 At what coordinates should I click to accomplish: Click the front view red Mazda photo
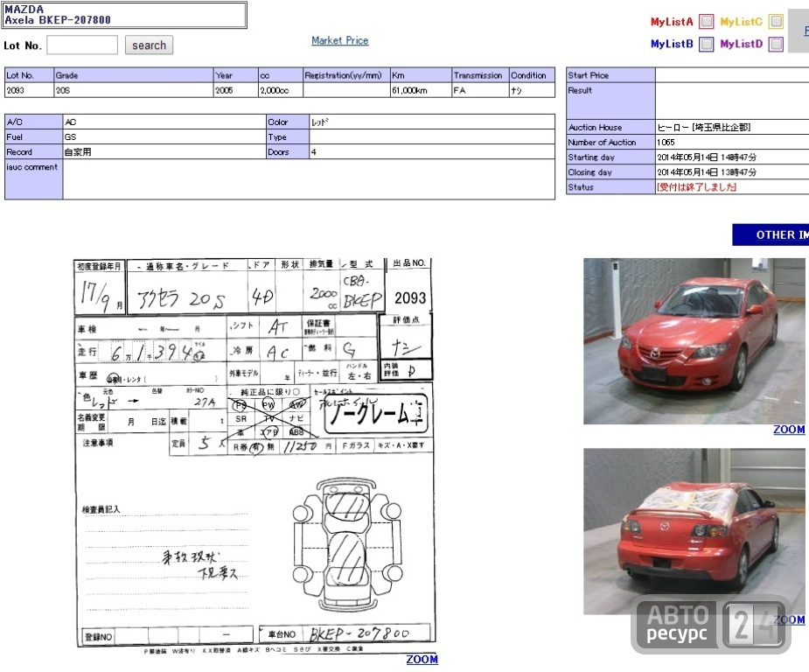pyautogui.click(x=694, y=341)
